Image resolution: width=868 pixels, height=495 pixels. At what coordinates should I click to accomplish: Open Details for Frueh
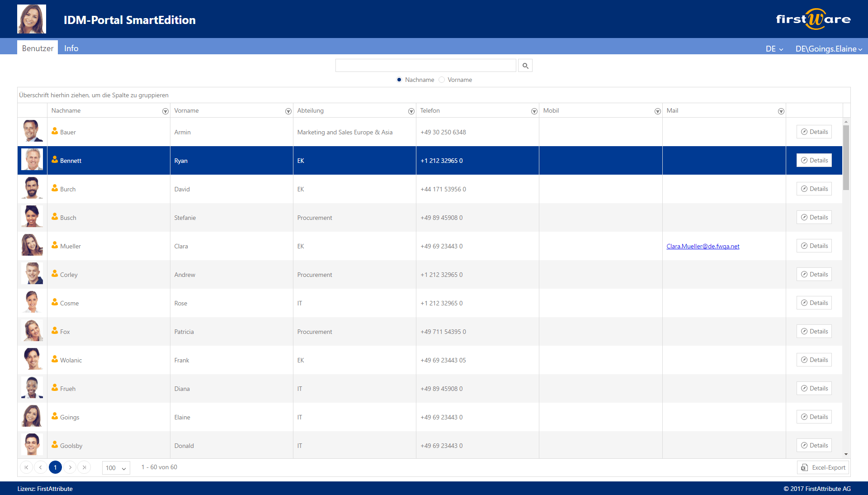[x=814, y=388]
